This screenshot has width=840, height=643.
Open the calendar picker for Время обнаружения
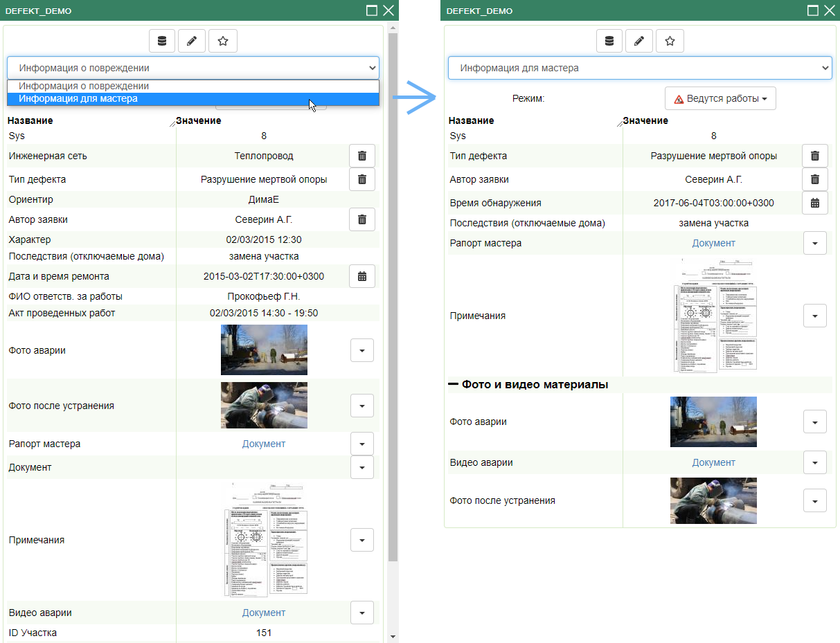coord(814,203)
